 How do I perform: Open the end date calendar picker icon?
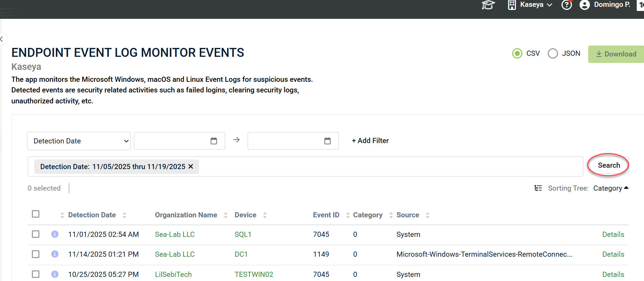[x=327, y=141]
